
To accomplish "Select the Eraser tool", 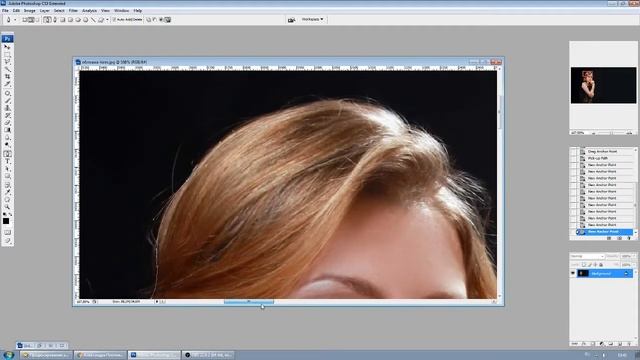I will click(x=7, y=123).
